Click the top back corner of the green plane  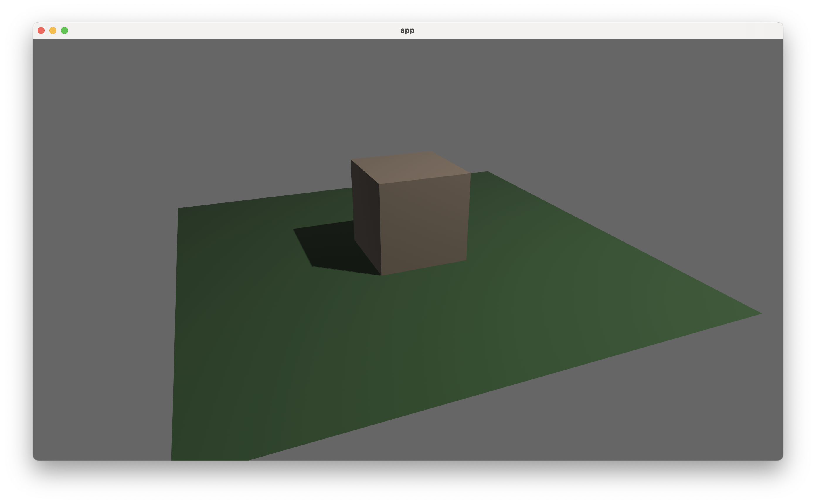pyautogui.click(x=487, y=172)
